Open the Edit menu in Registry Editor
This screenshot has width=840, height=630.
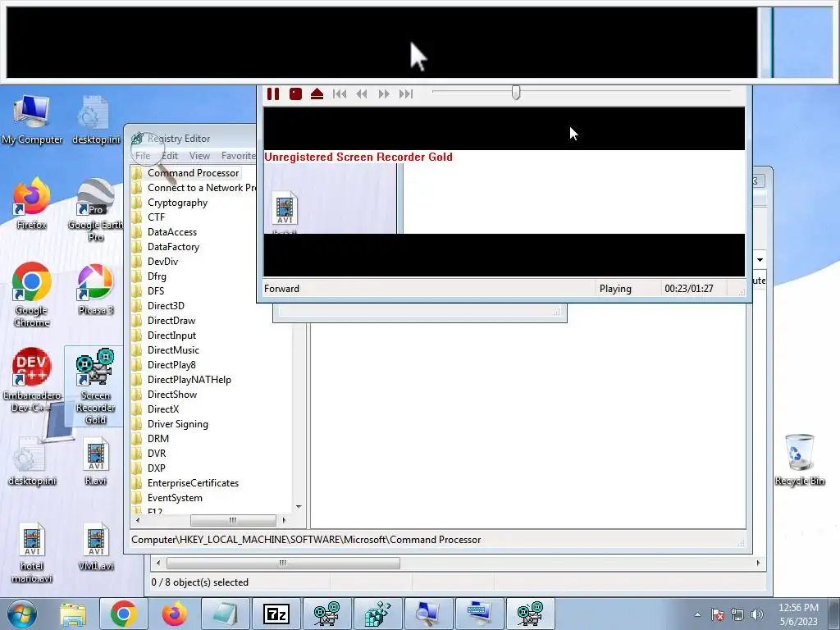click(x=170, y=155)
